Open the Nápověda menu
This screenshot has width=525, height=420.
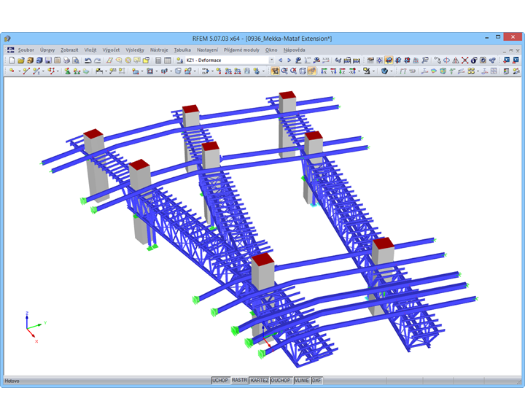[294, 50]
